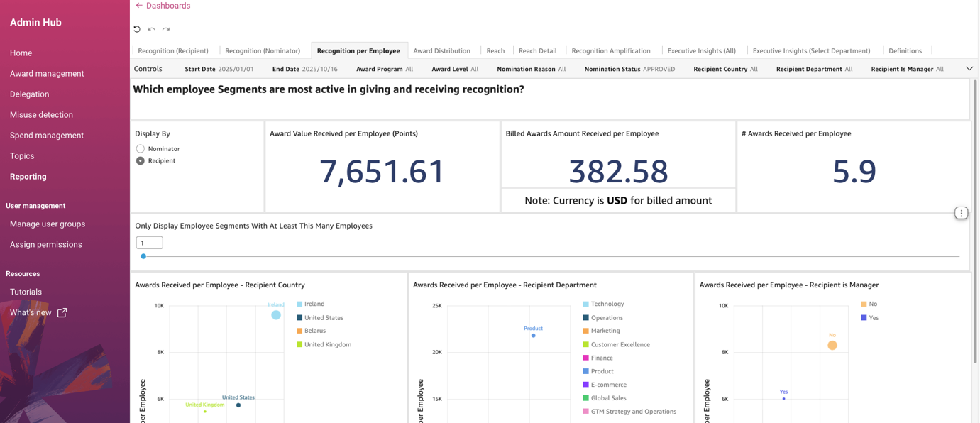This screenshot has height=423, width=980.
Task: Expand the Controls panel chevron
Action: tap(969, 69)
